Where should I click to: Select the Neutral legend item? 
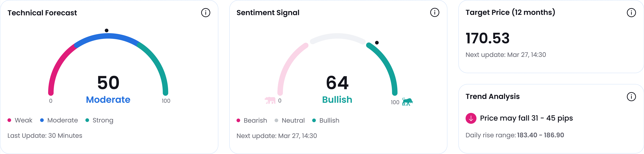tap(290, 121)
